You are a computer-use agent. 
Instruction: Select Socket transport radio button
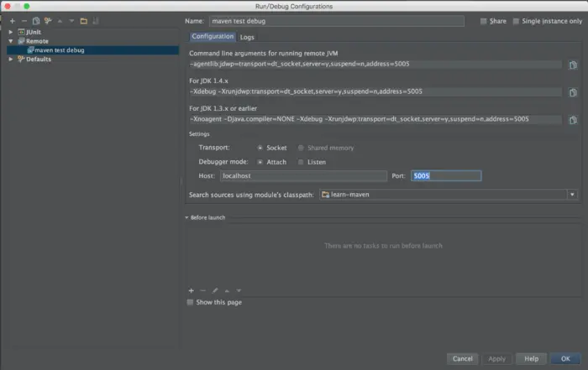260,148
